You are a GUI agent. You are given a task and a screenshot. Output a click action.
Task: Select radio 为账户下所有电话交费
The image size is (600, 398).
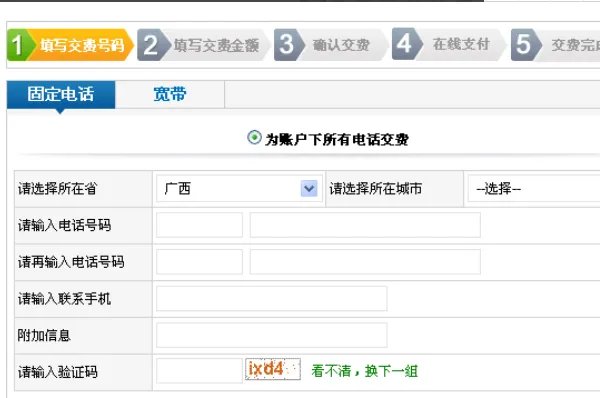[254, 137]
